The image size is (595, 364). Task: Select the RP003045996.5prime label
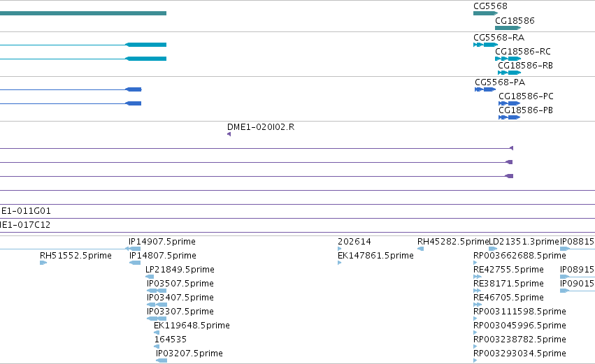pyautogui.click(x=520, y=326)
